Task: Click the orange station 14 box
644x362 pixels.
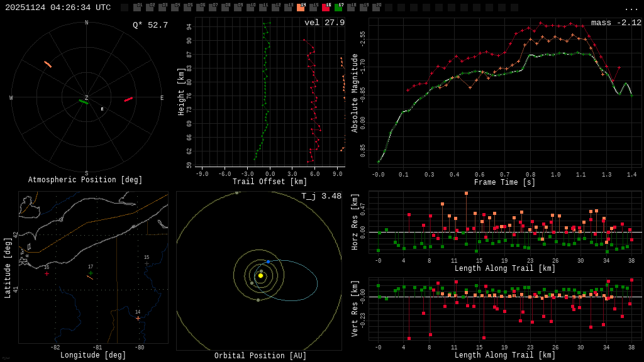Action: [x=301, y=8]
